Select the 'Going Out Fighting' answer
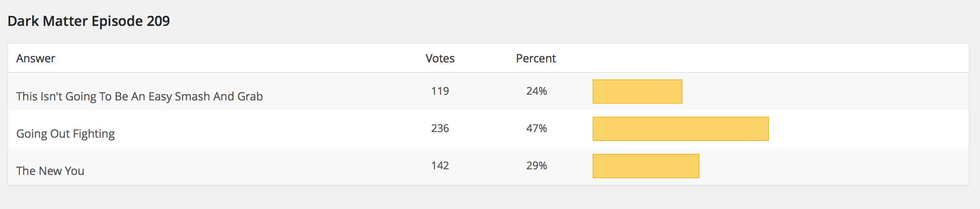 [x=65, y=134]
